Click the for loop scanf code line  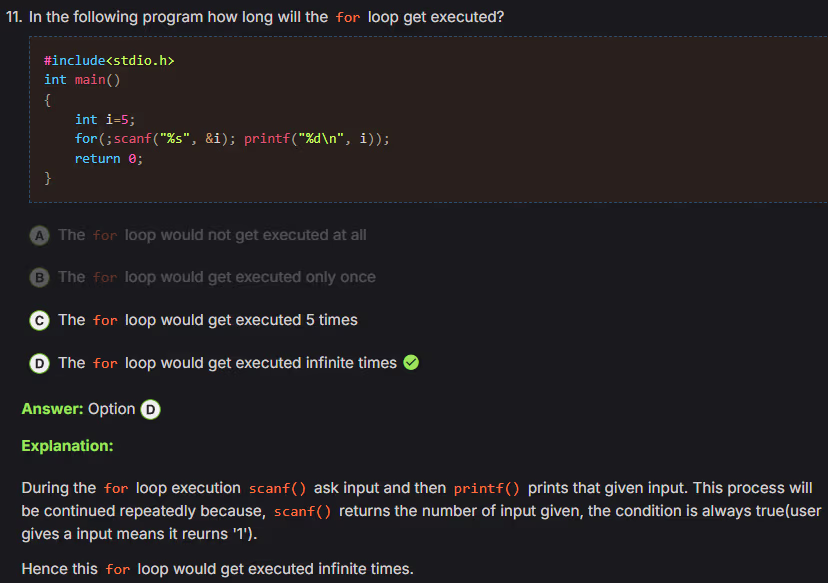tap(232, 139)
